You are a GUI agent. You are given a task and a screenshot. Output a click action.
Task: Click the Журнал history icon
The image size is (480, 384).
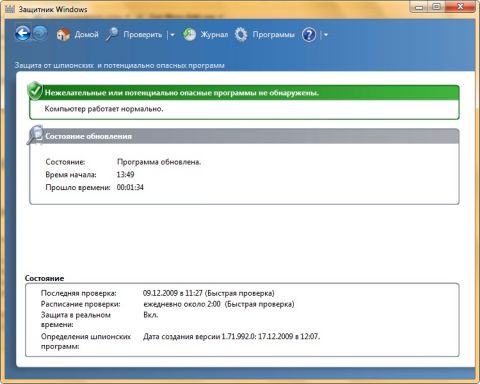pos(190,34)
